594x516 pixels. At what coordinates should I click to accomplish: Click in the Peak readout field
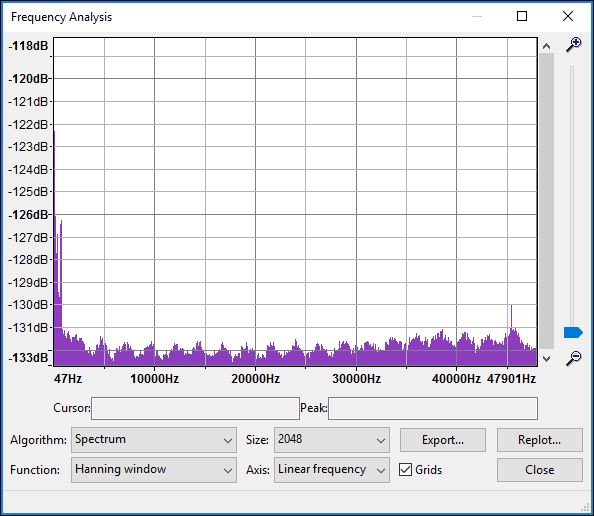[433, 408]
